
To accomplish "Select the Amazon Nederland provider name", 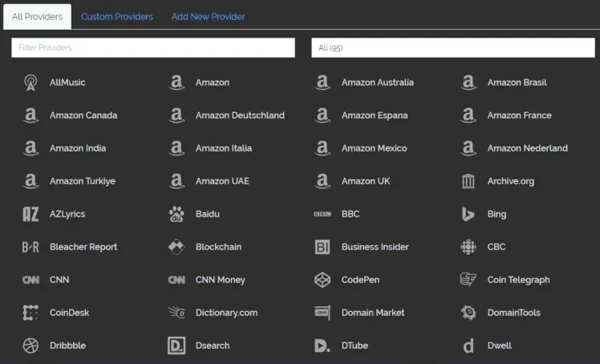I will tap(527, 148).
